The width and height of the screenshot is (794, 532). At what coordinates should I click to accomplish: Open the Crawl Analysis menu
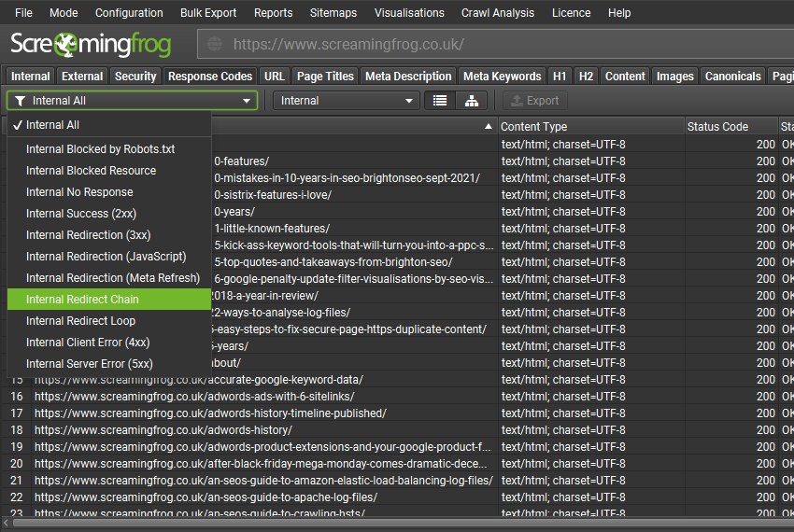tap(498, 13)
